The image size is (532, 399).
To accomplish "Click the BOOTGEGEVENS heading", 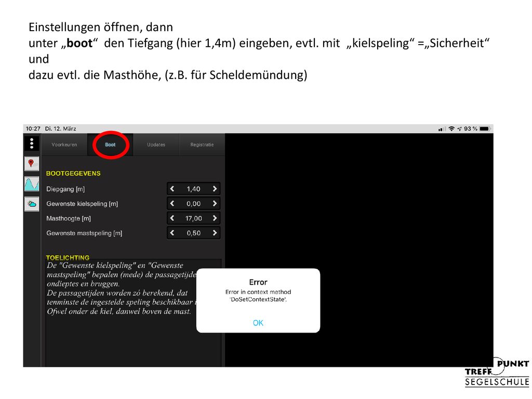I will [x=73, y=174].
